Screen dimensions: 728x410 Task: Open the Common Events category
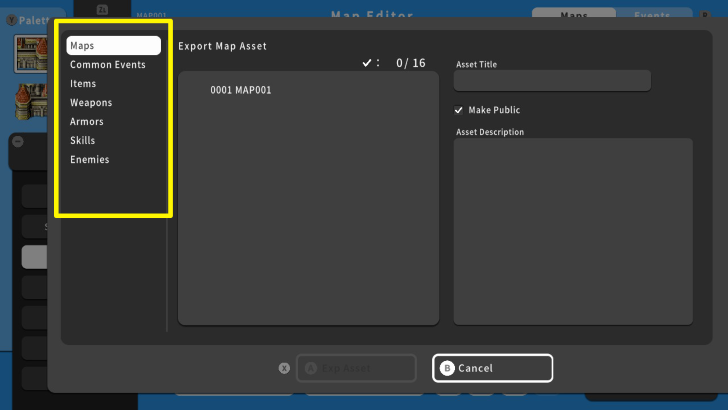tap(108, 65)
